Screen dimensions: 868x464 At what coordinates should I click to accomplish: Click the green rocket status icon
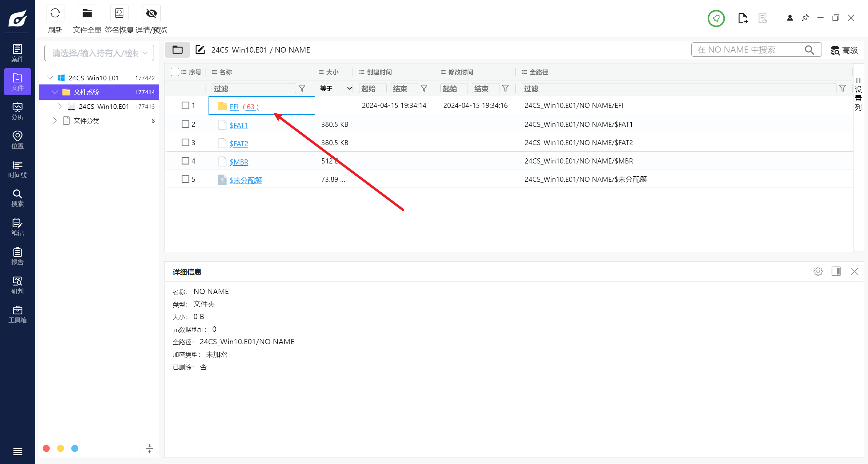point(716,18)
